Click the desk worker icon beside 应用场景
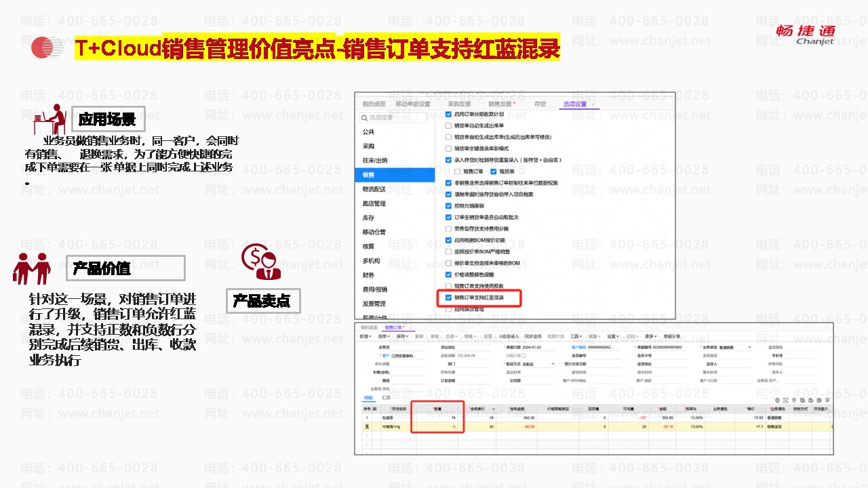Viewport: 868px width, 488px height. (x=50, y=120)
